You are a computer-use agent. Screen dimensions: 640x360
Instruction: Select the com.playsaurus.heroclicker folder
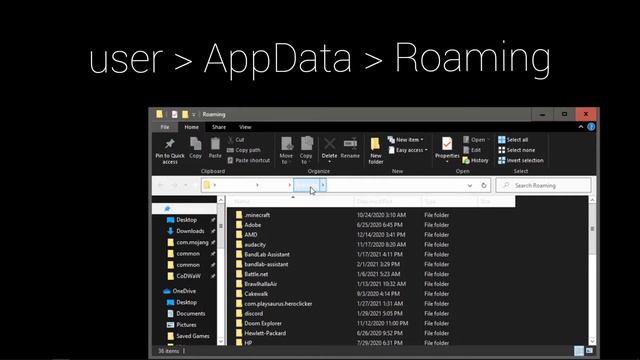(x=274, y=304)
